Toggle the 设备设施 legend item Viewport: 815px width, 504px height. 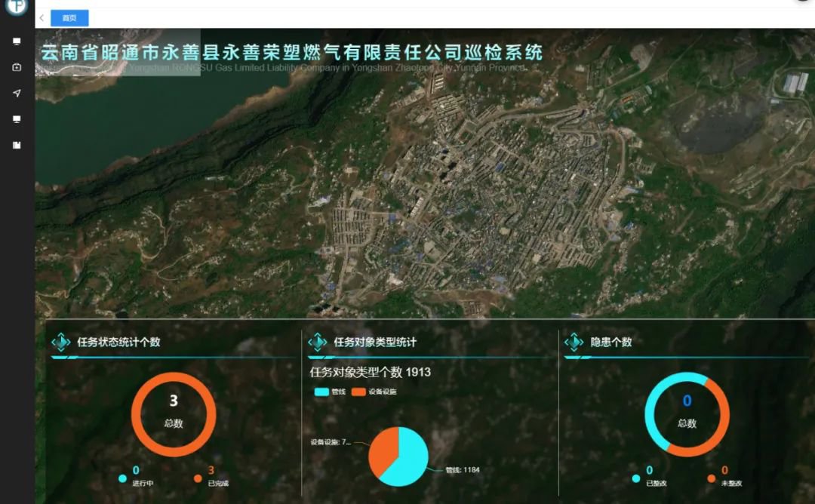click(374, 392)
